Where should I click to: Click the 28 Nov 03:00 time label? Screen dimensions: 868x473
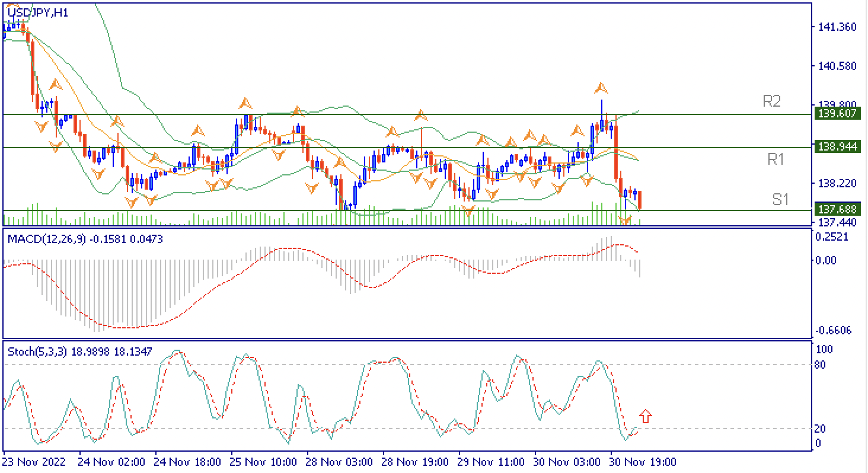tap(339, 461)
